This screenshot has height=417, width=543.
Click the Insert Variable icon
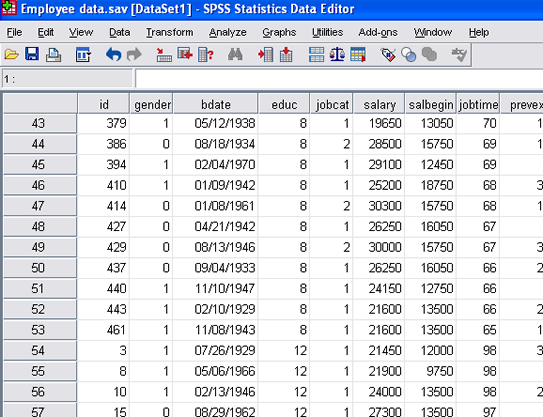[x=286, y=55]
